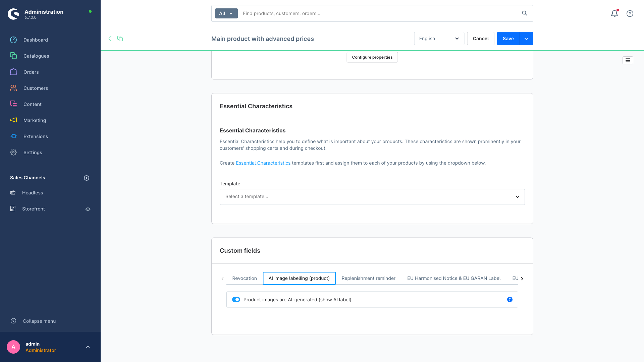The width and height of the screenshot is (644, 362).
Task: Click the duplicate product icon
Action: pos(120,39)
